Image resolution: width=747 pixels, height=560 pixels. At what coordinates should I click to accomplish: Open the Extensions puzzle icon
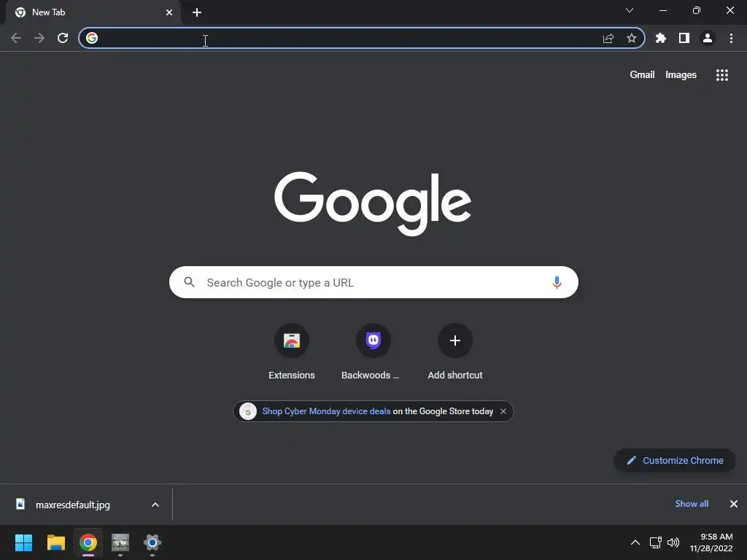click(x=661, y=38)
